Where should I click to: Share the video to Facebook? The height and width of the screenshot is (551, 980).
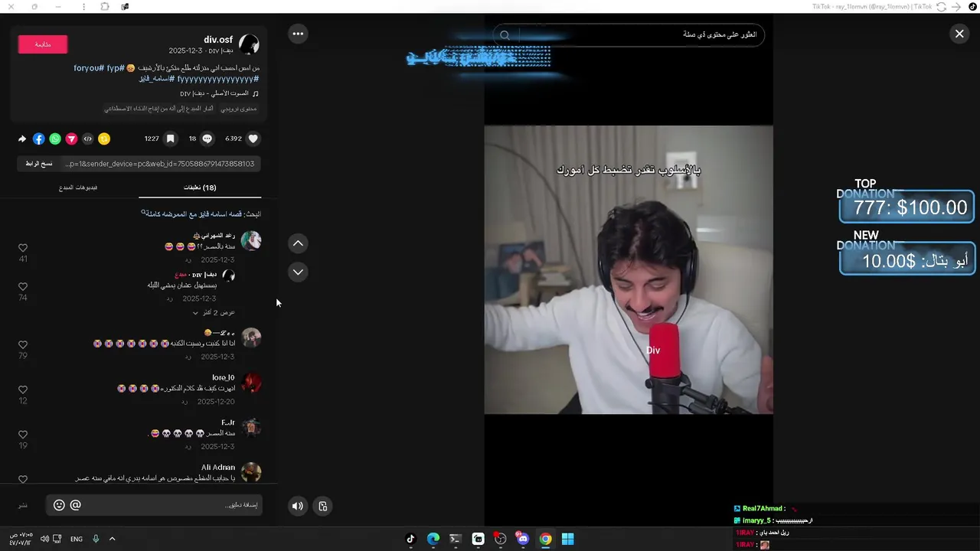pos(38,139)
